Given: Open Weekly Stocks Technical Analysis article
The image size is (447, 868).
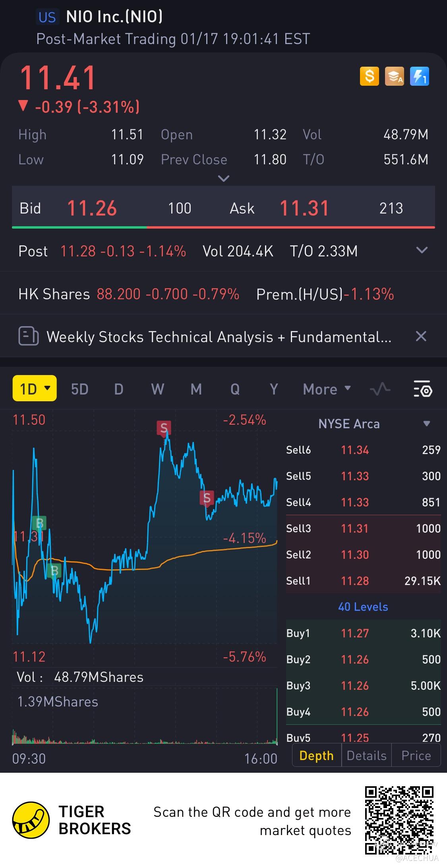Looking at the screenshot, I should [219, 337].
